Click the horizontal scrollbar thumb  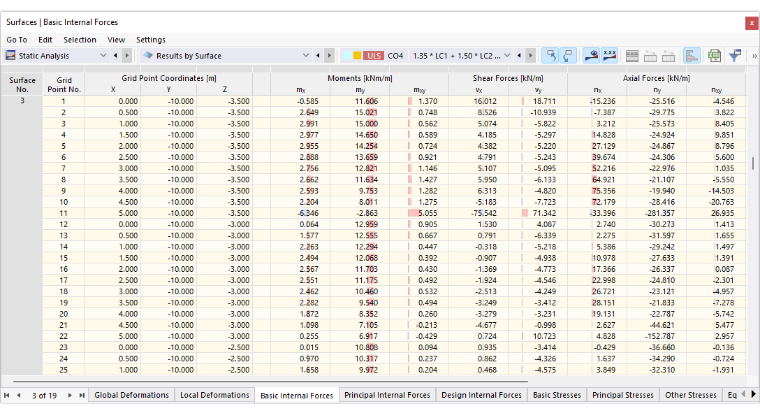pyautogui.click(x=270, y=382)
